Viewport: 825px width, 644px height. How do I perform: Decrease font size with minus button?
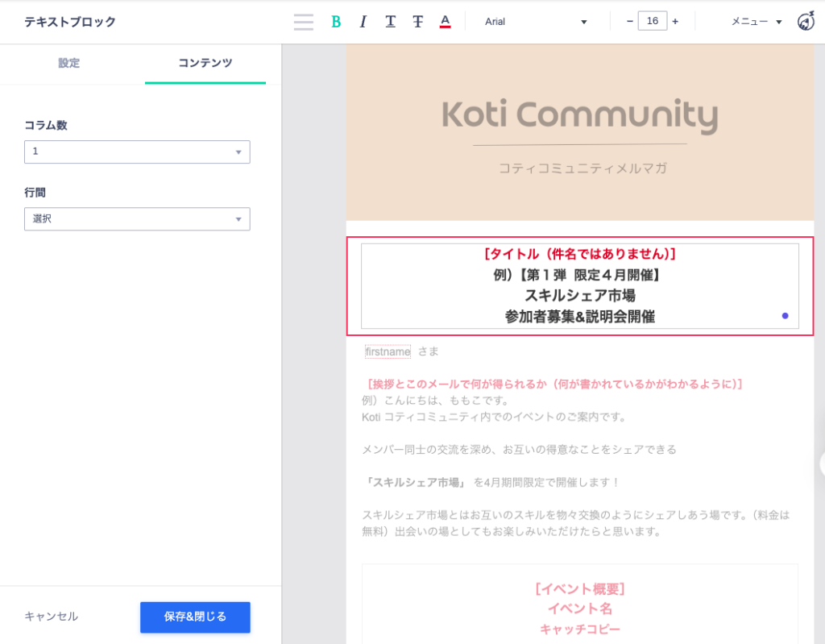click(x=629, y=22)
